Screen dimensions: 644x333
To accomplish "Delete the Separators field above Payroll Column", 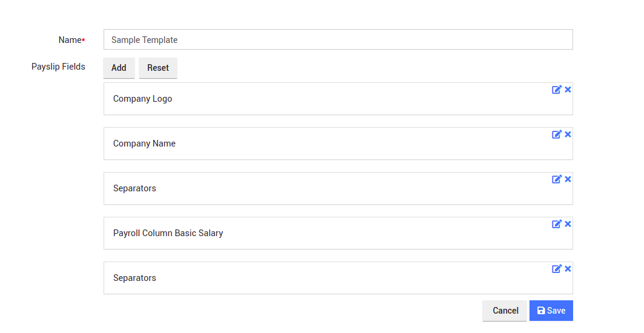I will [568, 179].
